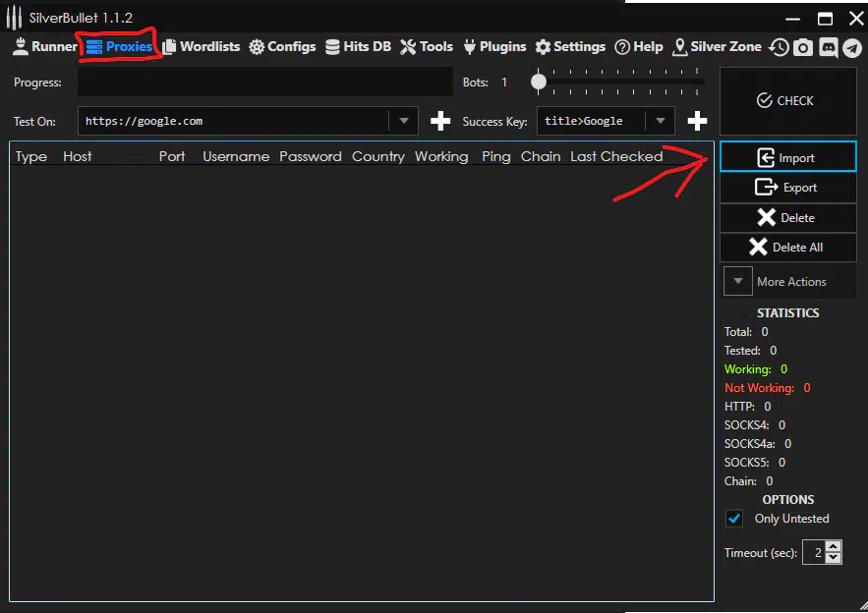Click the 'SOCKS5:' statistic label
This screenshot has width=868, height=613.
[x=747, y=462]
